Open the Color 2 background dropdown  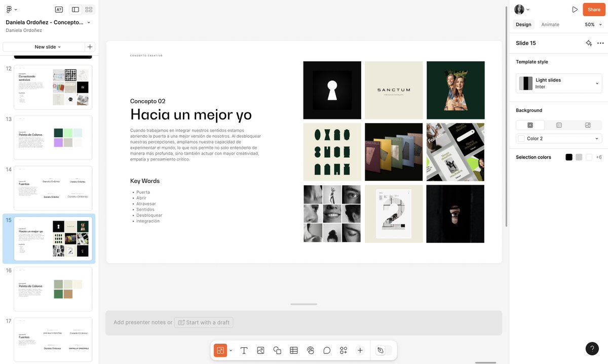click(559, 139)
